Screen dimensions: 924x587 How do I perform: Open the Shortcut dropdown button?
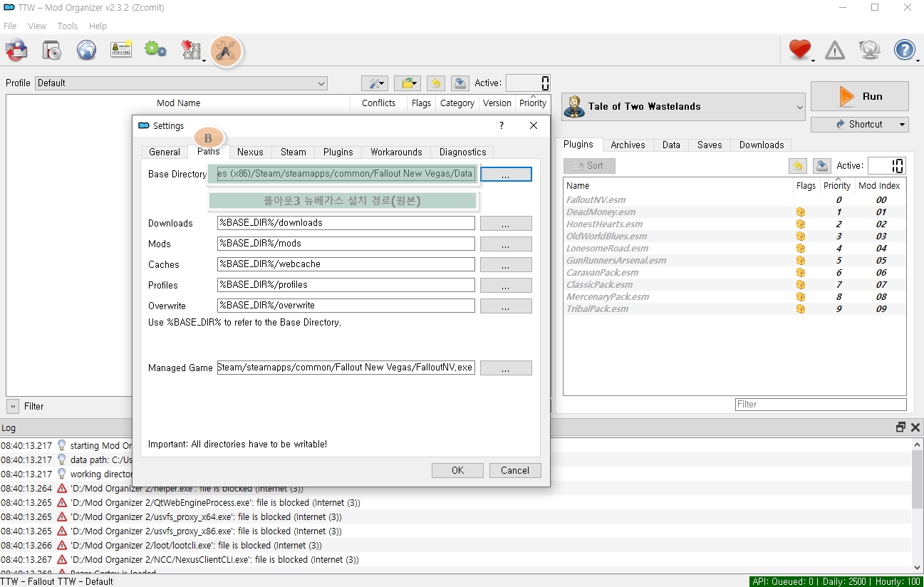859,124
